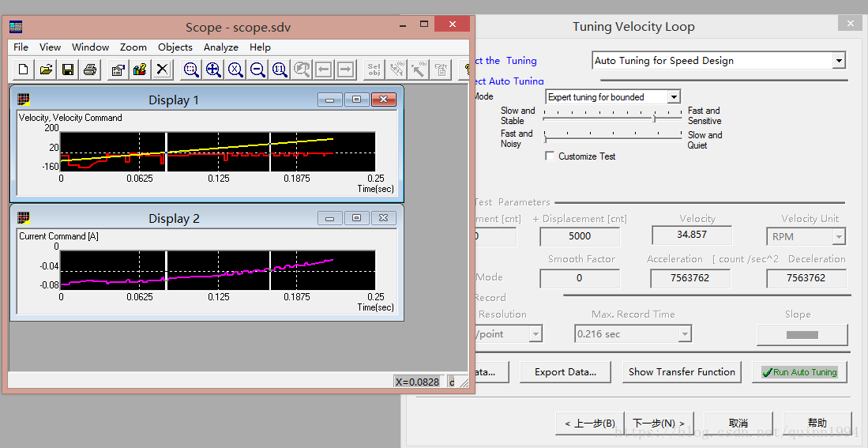Click the Deceleration field showing 7563762

tap(806, 278)
